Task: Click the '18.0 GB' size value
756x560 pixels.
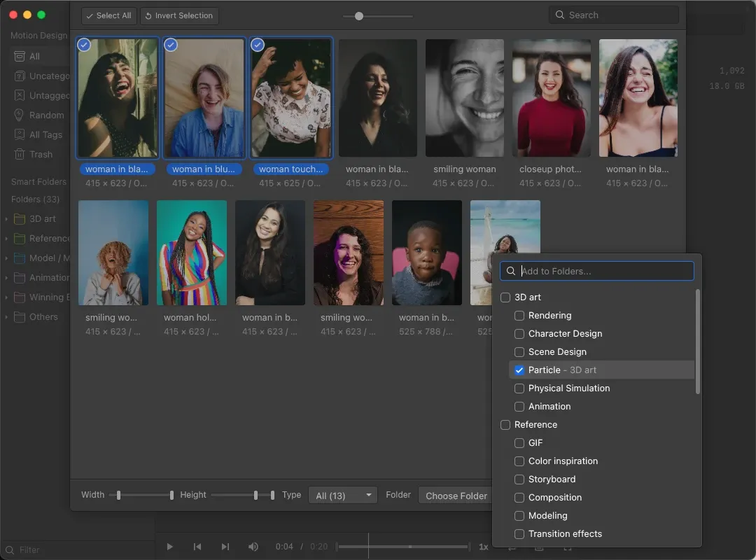Action: 727,86
